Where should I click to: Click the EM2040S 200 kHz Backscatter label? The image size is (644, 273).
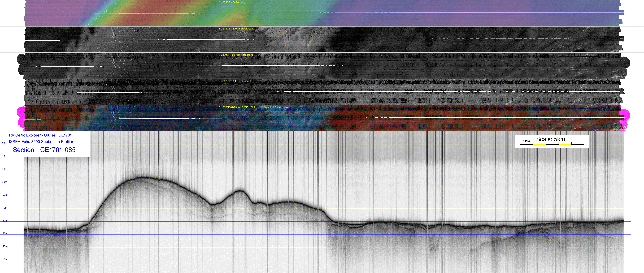tap(237, 29)
